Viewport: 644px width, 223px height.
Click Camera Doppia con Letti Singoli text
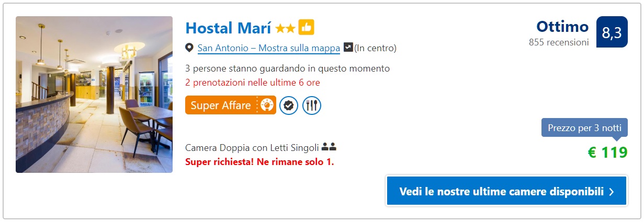pos(252,147)
